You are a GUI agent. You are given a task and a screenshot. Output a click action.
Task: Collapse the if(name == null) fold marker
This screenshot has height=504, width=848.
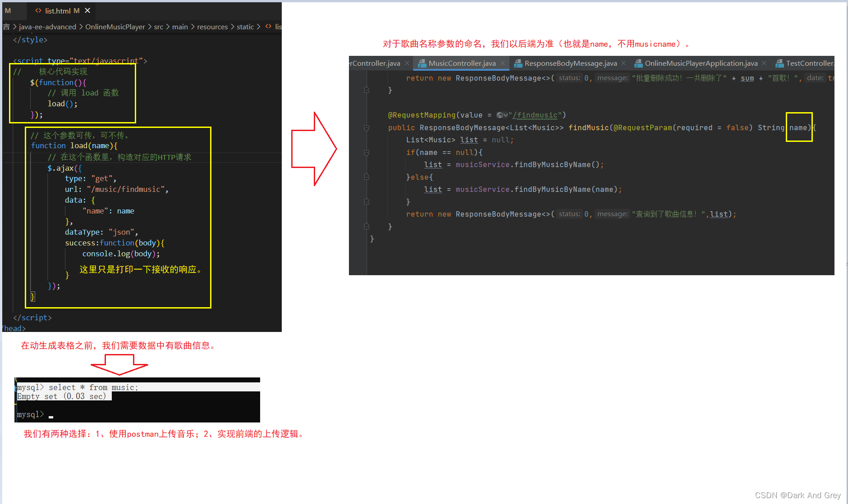367,153
